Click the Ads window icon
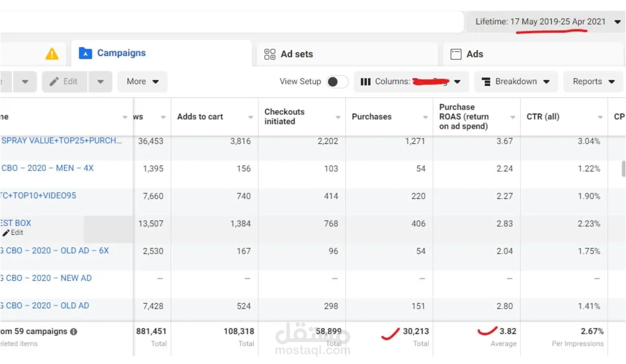 [x=456, y=54]
